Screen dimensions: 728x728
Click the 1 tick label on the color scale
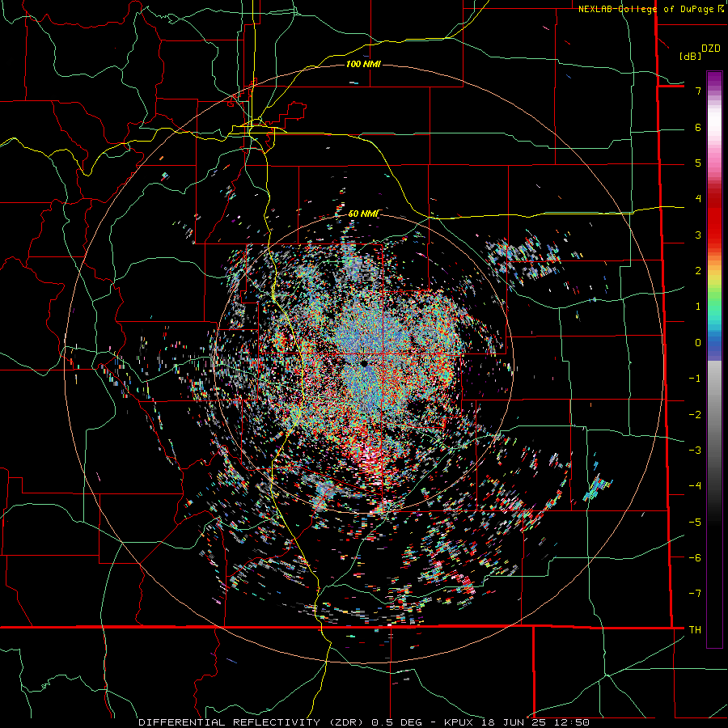[698, 307]
